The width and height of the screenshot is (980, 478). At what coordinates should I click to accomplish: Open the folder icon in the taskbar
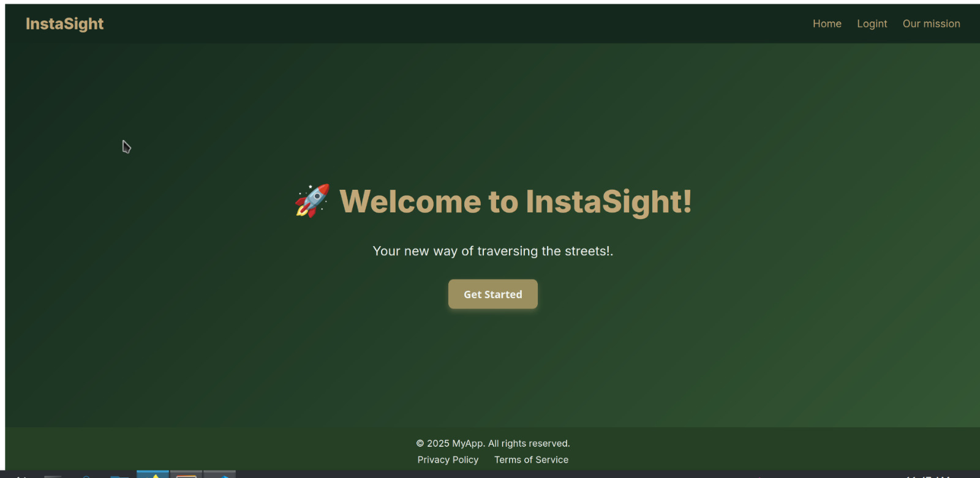coord(119,476)
